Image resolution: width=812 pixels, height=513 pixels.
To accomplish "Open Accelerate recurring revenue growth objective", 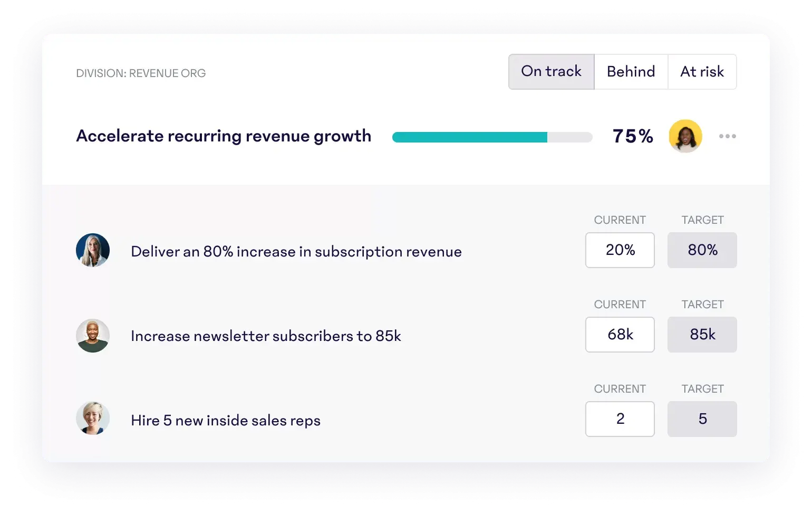I will tap(224, 136).
